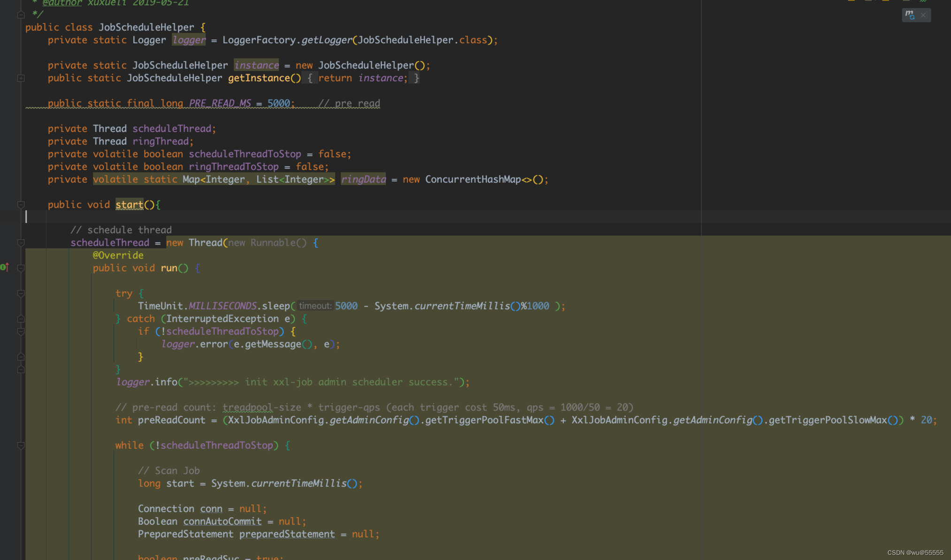Click the timeout parameter hint label
Viewport: 951px width, 560px height.
coord(315,306)
